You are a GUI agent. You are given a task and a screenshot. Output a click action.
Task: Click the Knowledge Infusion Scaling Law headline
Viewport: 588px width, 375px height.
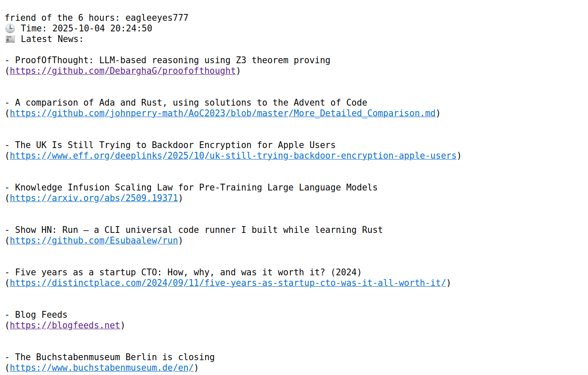196,187
